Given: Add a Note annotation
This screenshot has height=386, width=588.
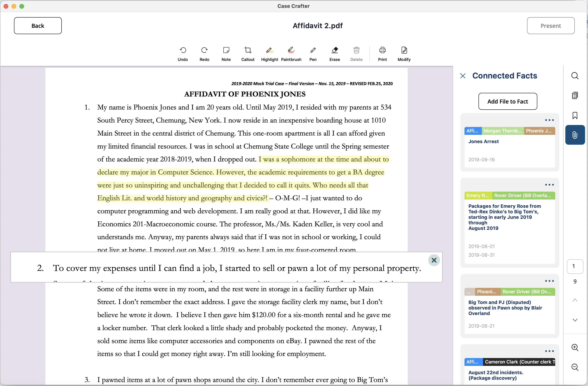Looking at the screenshot, I should [226, 54].
